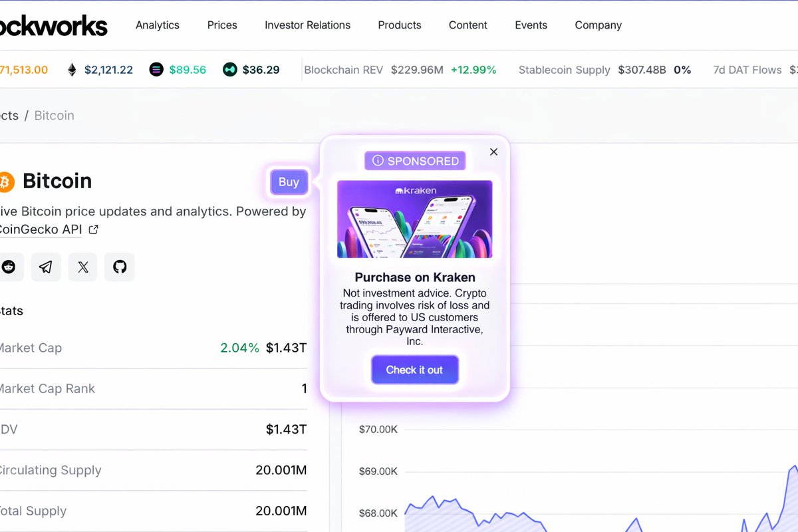Viewport: 798px width, 532px height.
Task: Click the teal coin icon next to $36.29
Action: coord(229,69)
